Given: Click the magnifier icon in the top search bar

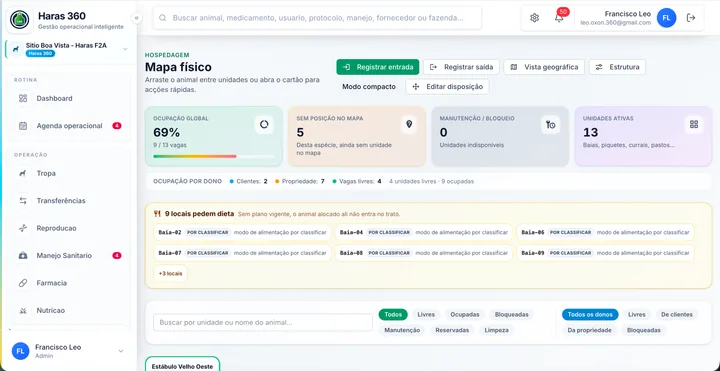Looking at the screenshot, I should pyautogui.click(x=163, y=18).
